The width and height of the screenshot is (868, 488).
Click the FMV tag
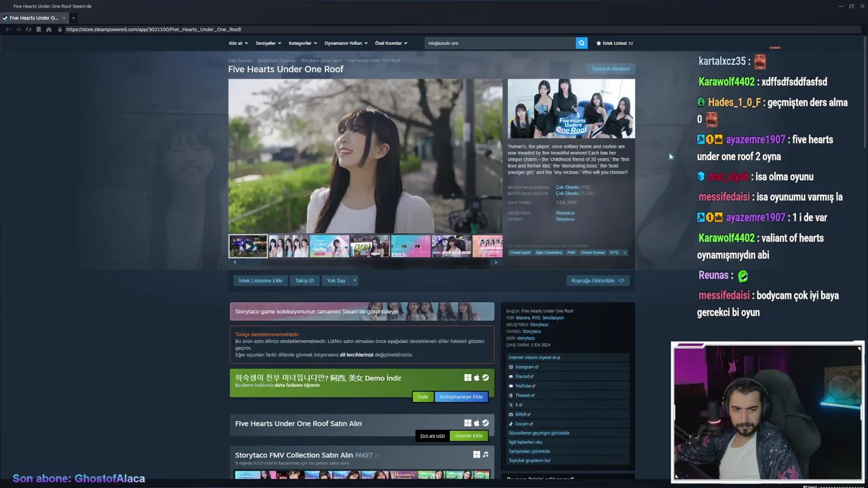click(x=572, y=252)
